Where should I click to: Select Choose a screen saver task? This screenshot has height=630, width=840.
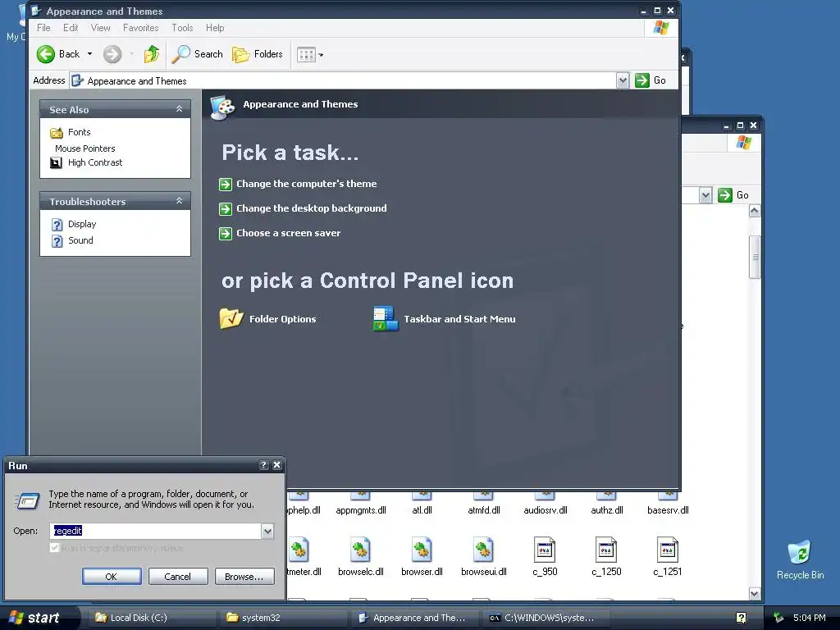[288, 233]
